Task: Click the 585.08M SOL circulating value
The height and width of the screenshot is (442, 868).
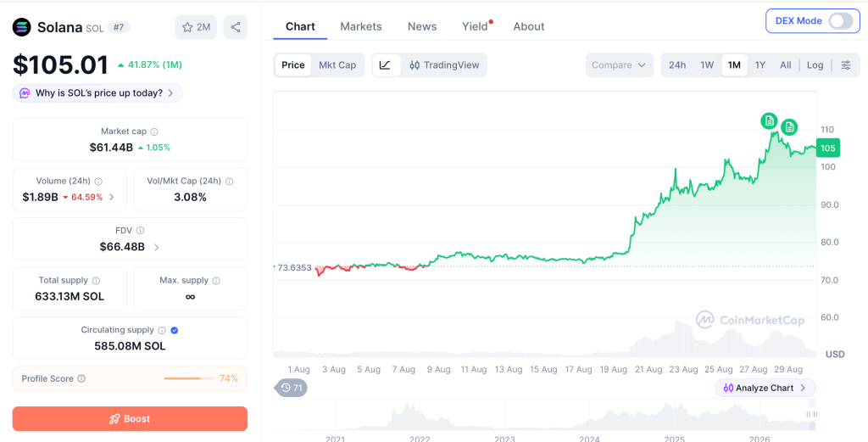Action: click(x=130, y=346)
